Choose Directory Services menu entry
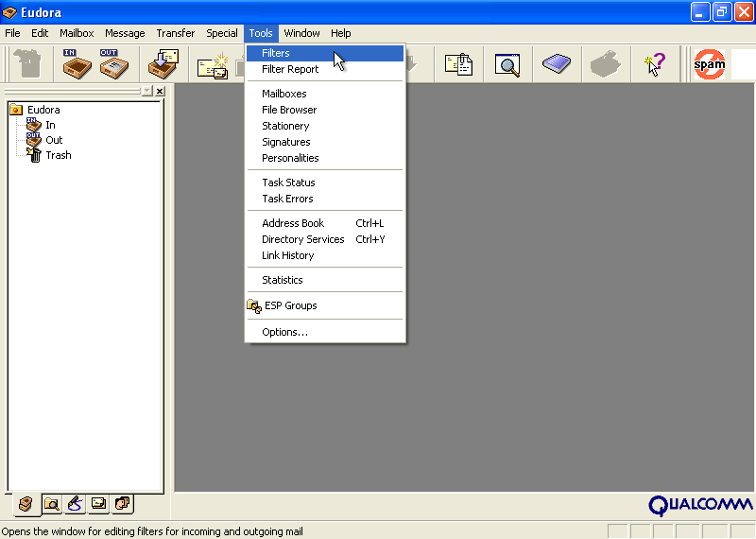 click(x=325, y=239)
